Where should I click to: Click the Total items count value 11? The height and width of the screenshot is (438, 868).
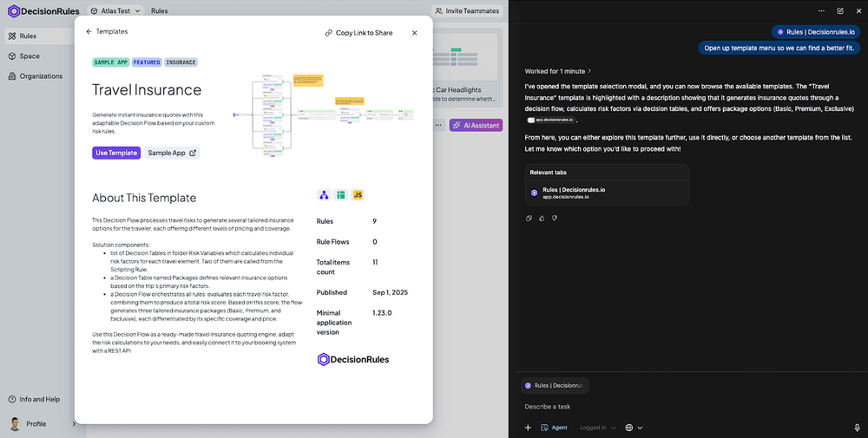coord(375,262)
